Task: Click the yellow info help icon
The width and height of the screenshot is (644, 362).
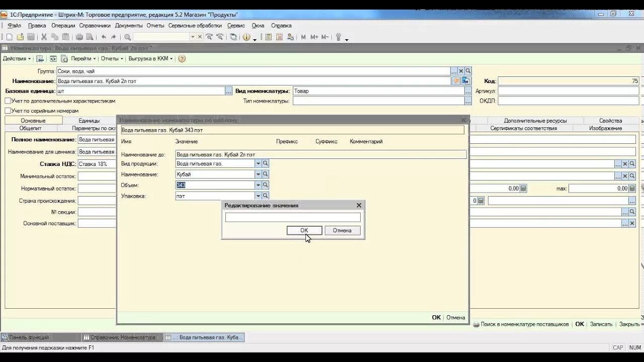Action: tap(247, 37)
